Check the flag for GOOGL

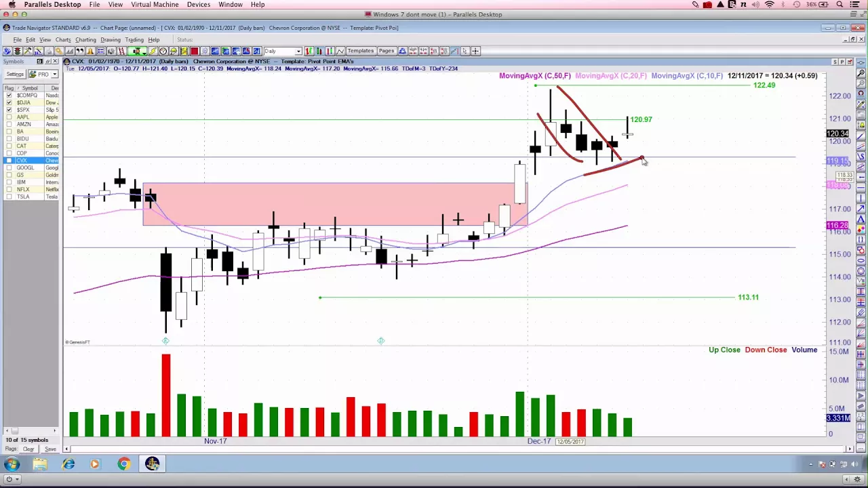(9, 167)
